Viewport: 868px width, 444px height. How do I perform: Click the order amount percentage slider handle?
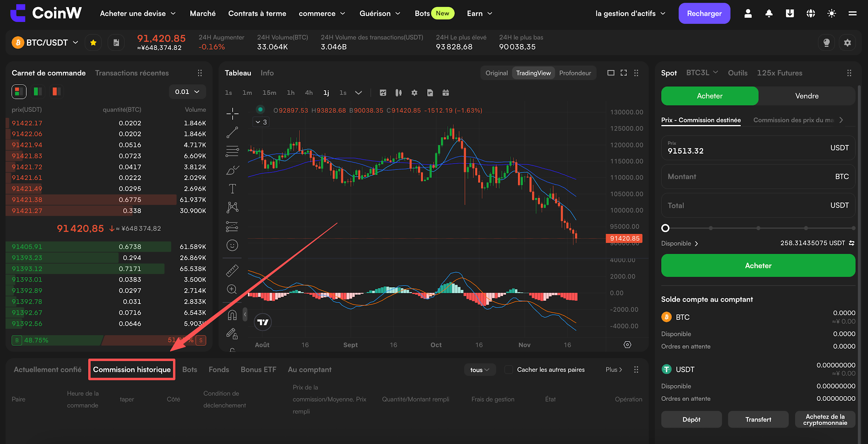coord(665,228)
